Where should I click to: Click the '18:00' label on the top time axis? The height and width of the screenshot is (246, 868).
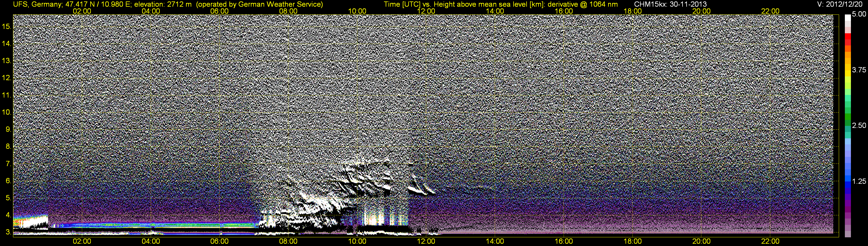(x=632, y=11)
